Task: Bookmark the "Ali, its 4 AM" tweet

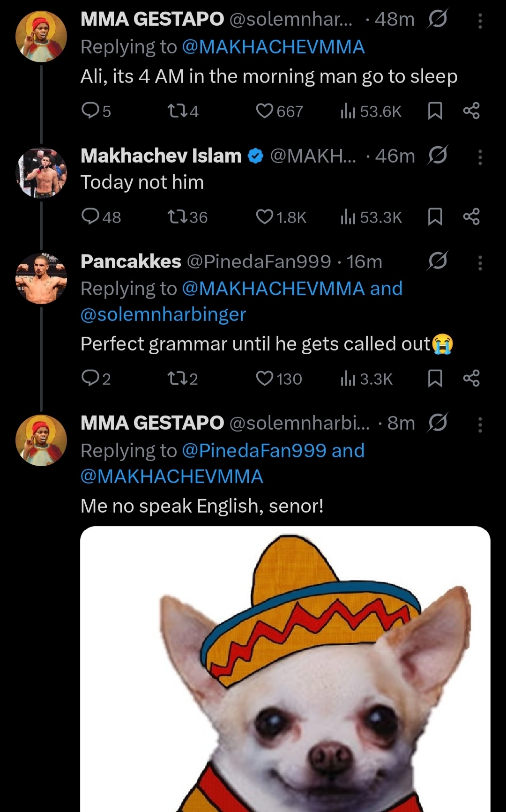Action: pyautogui.click(x=435, y=111)
